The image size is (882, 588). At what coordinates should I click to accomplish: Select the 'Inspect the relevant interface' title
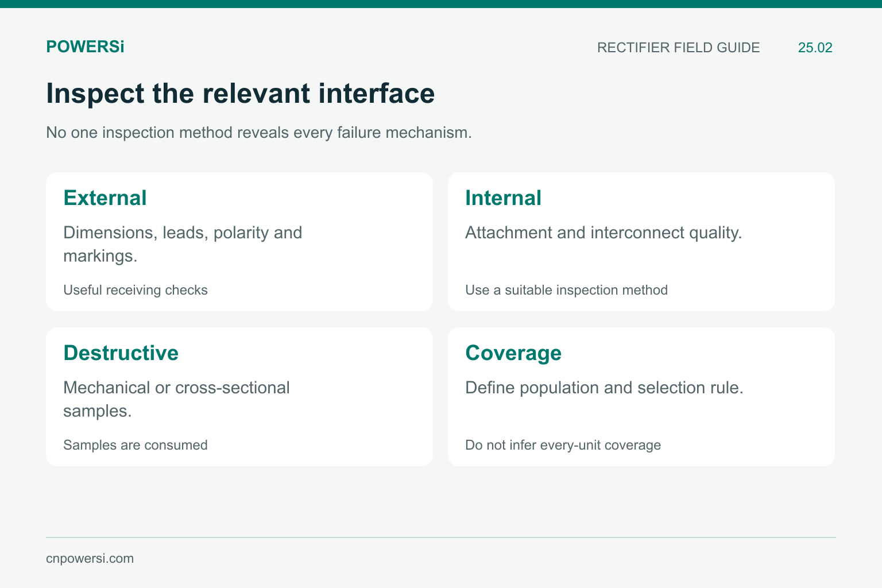[x=240, y=94]
